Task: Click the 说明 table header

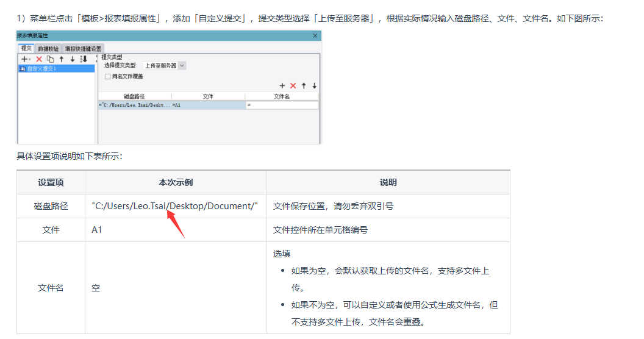Action: [388, 183]
